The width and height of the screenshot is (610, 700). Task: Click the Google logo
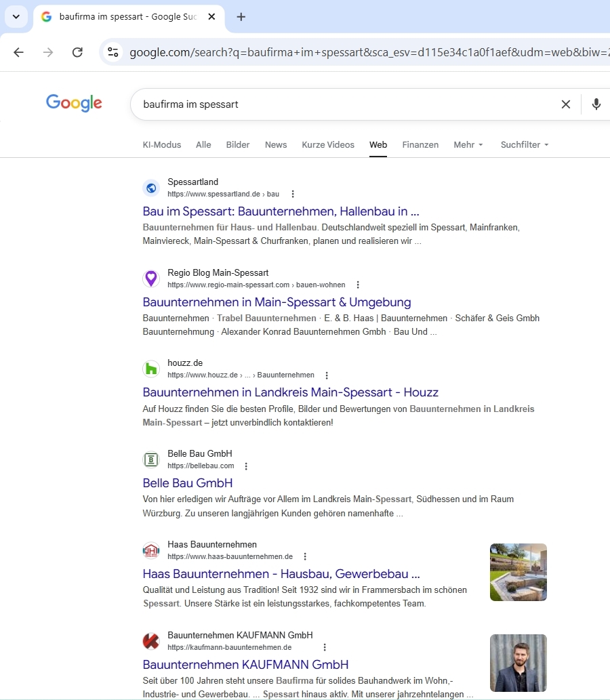pyautogui.click(x=74, y=103)
